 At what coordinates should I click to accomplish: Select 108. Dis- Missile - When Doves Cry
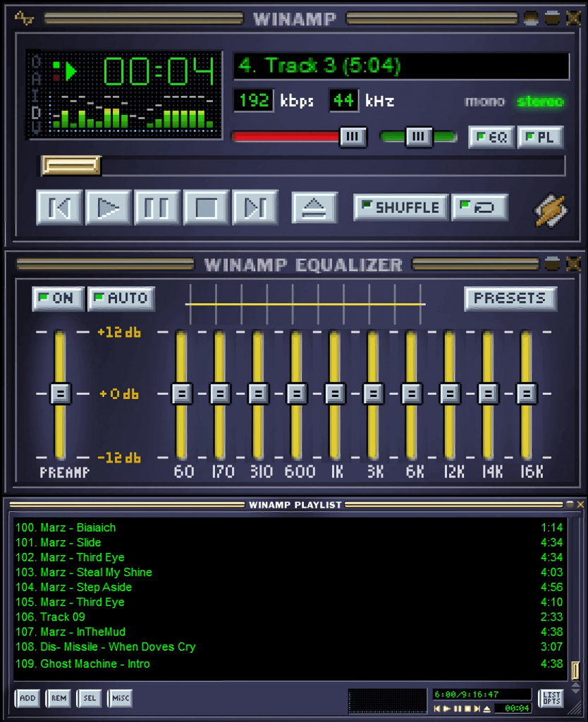pos(289,647)
